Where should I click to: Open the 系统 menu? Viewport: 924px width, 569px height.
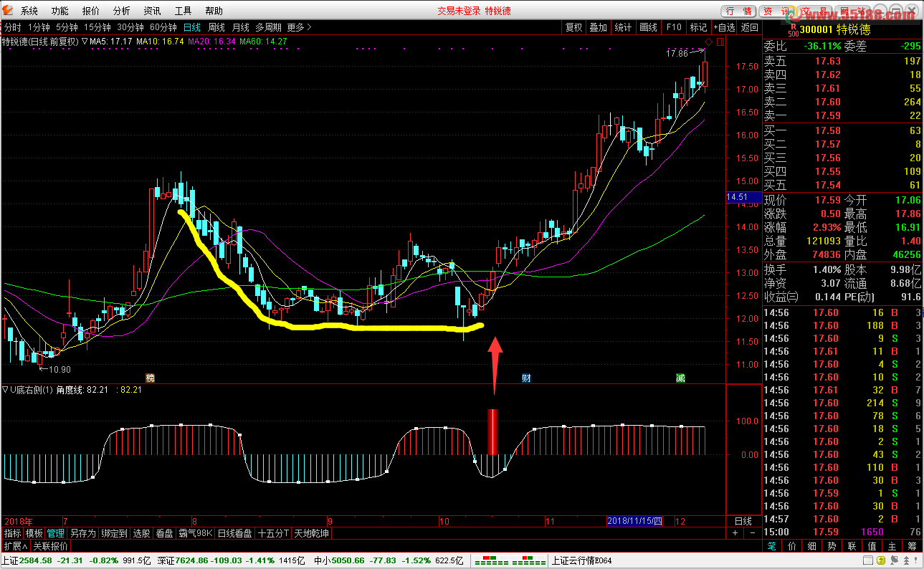[29, 11]
